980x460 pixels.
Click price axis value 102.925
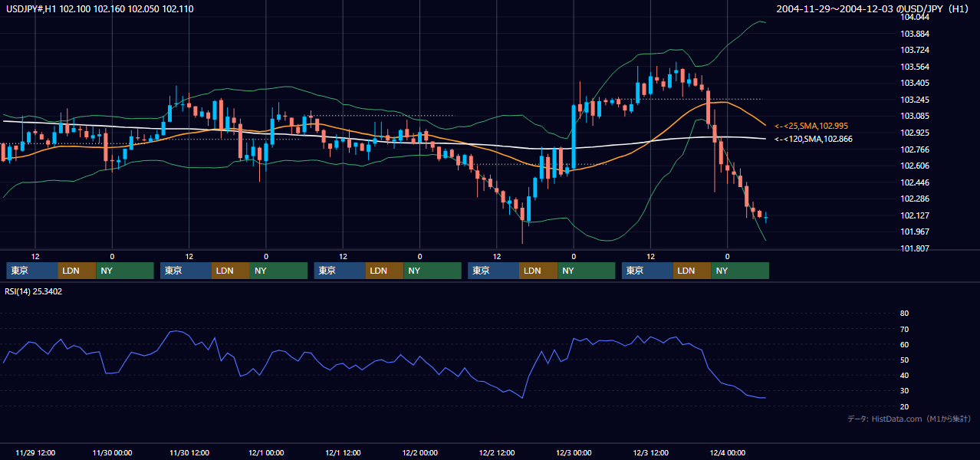[915, 133]
